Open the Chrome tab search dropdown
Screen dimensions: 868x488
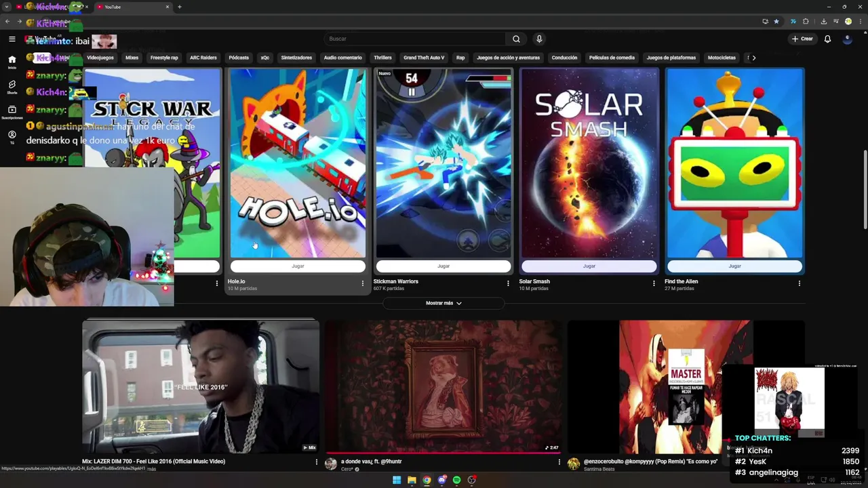pyautogui.click(x=7, y=7)
